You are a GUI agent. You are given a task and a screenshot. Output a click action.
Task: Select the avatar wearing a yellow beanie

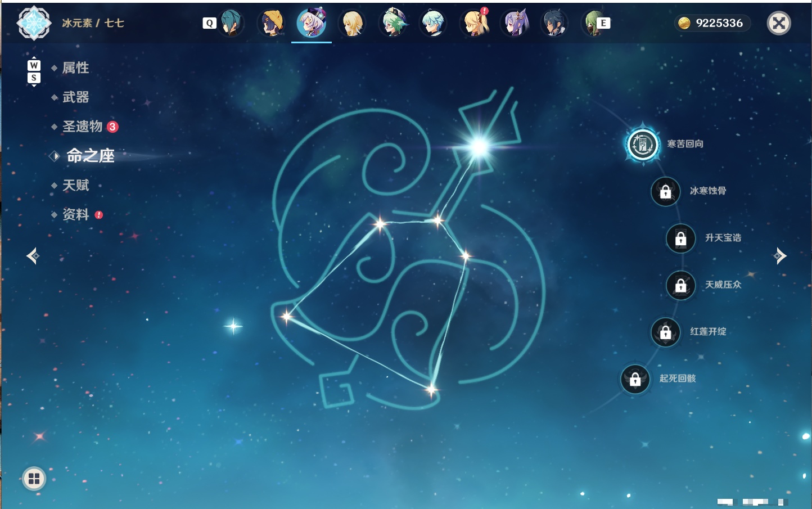click(271, 23)
